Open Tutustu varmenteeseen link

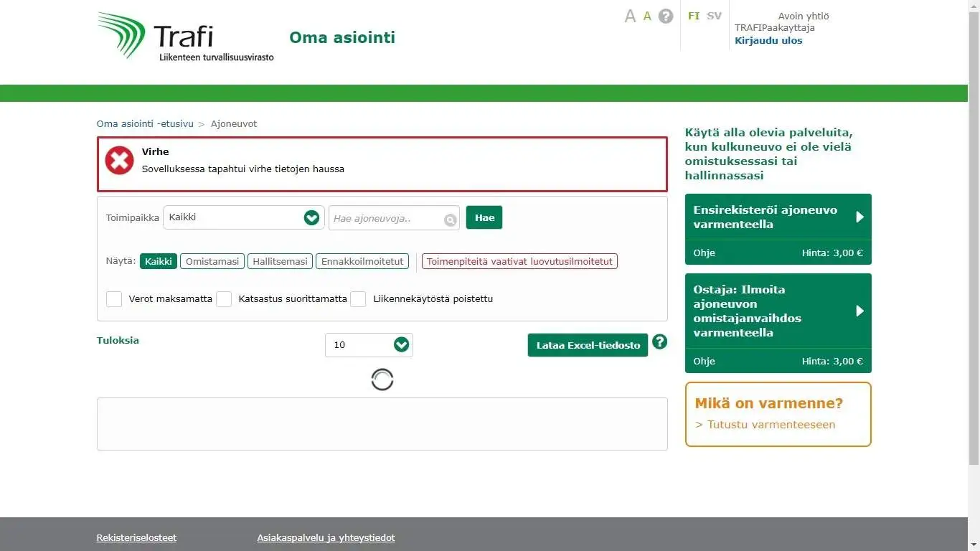[765, 425]
